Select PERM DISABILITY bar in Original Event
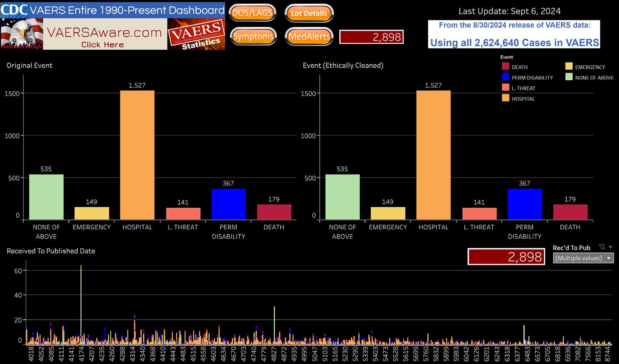The width and height of the screenshot is (619, 364). [228, 204]
